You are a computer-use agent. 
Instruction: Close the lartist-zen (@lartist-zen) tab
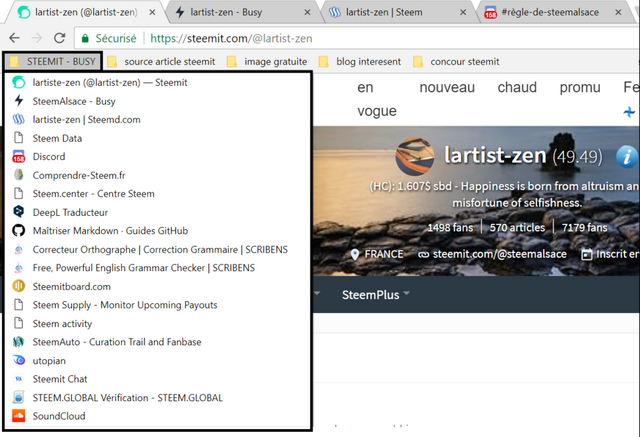point(152,13)
